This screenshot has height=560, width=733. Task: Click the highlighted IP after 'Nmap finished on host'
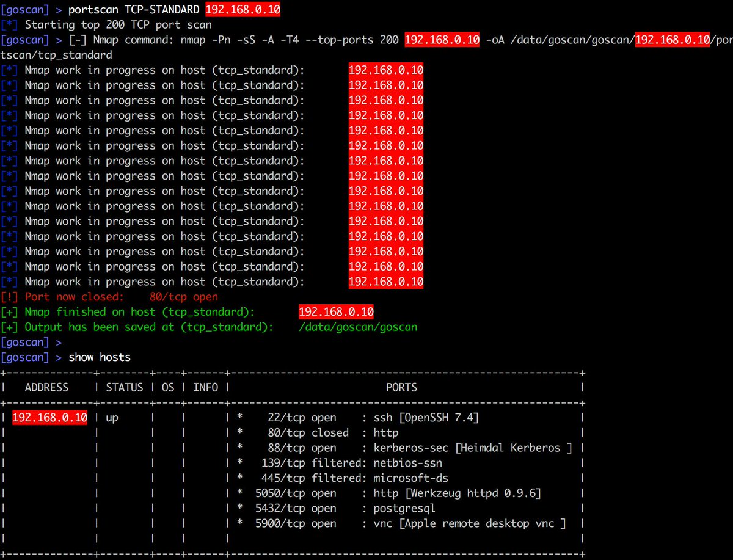(x=336, y=312)
